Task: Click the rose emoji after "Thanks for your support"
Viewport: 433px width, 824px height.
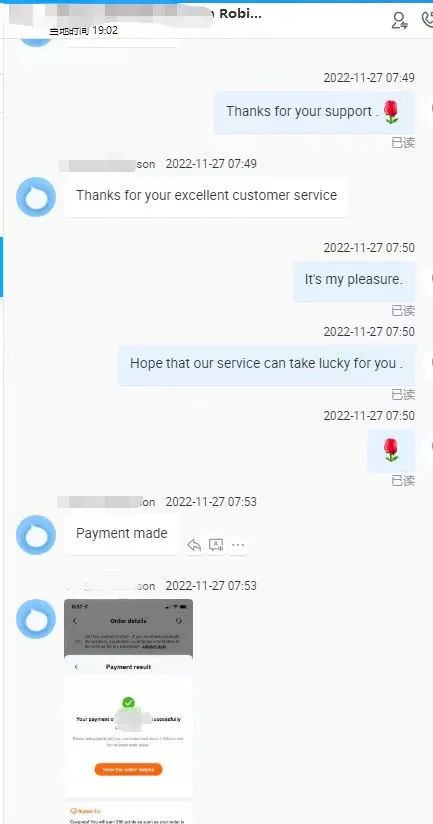Action: coord(391,112)
